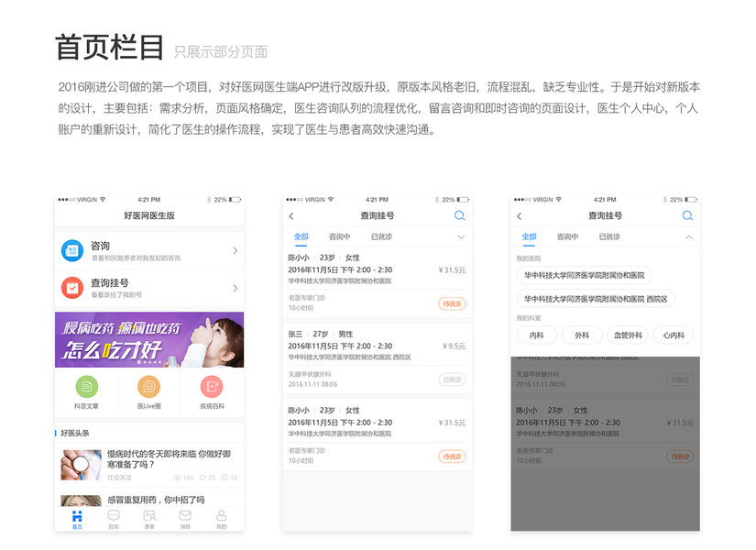Image resolution: width=756 pixels, height=550 pixels.
Task: Open the stethoscope news thumbnail
Action: [82, 465]
